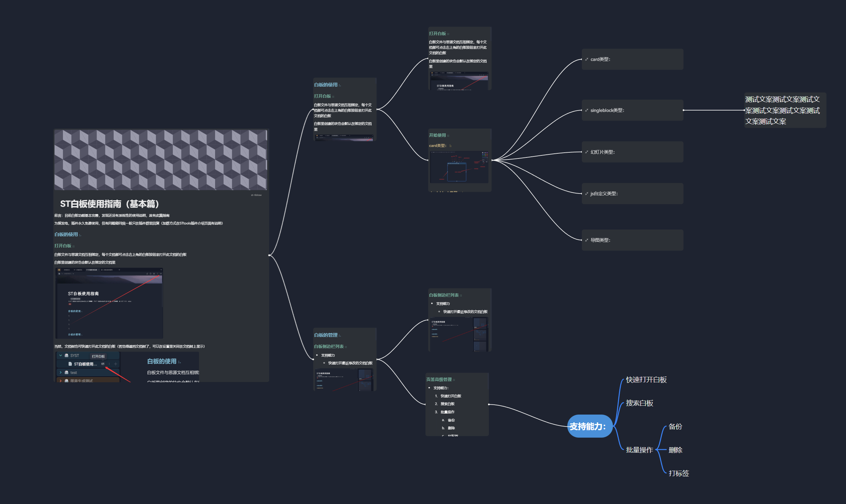This screenshot has width=846, height=504.
Task: Click the open-whiteboard icon in the 'ST白板使用...' tree row
Action: [103, 364]
